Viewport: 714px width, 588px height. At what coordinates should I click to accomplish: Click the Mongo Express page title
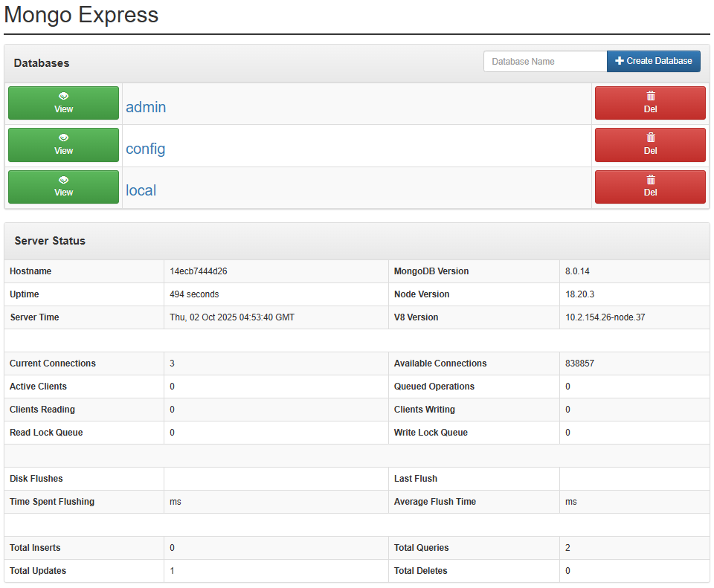click(81, 15)
